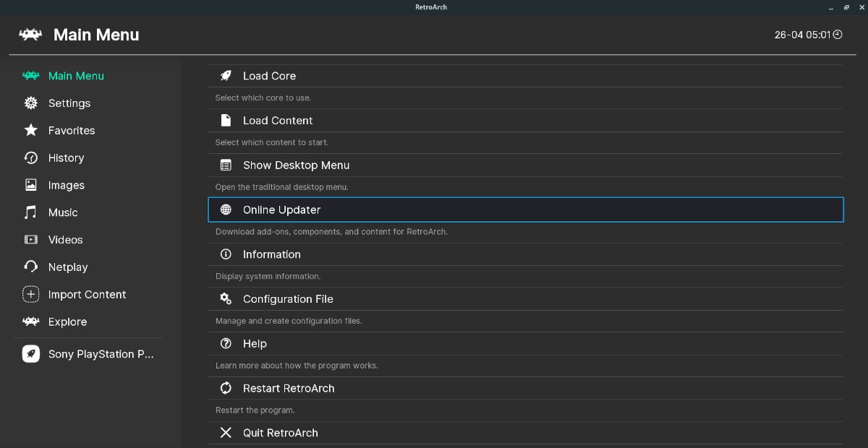The image size is (868, 448).
Task: Click the Sony PlayStation rocket icon in sidebar
Action: pos(31,354)
